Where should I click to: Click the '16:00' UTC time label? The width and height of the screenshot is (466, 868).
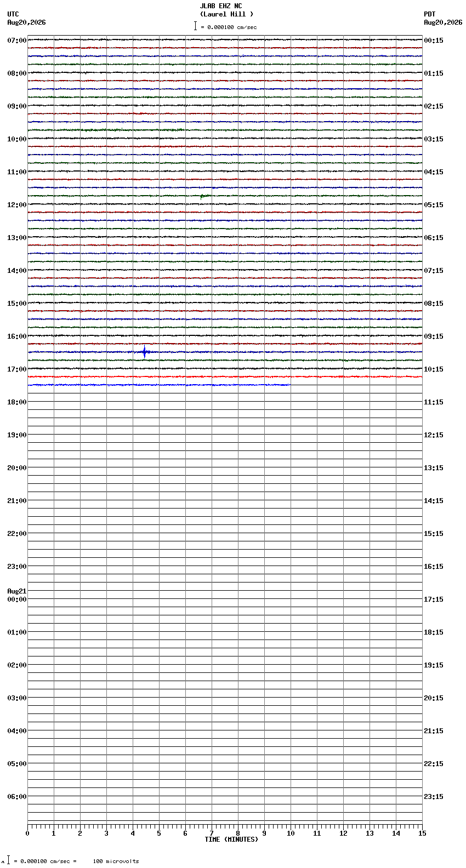[17, 336]
